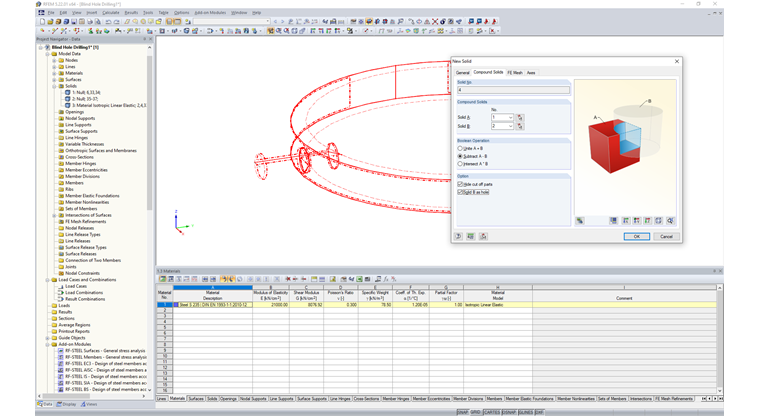This screenshot has width=760, height=416.
Task: Collapse the Solids tree node
Action: pyautogui.click(x=54, y=86)
